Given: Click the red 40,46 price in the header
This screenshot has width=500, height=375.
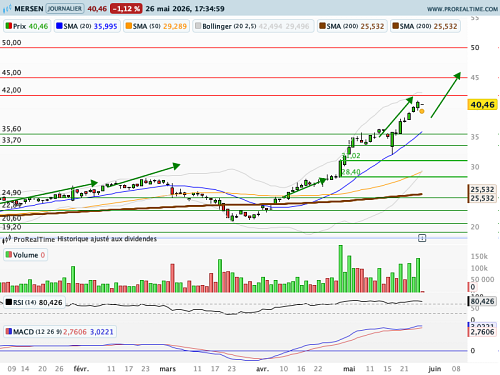Looking at the screenshot, I should (97, 9).
